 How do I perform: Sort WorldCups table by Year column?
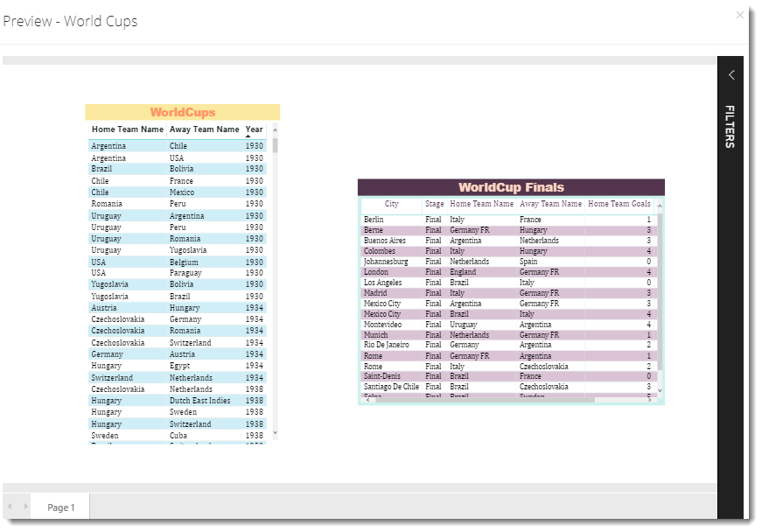(x=254, y=129)
